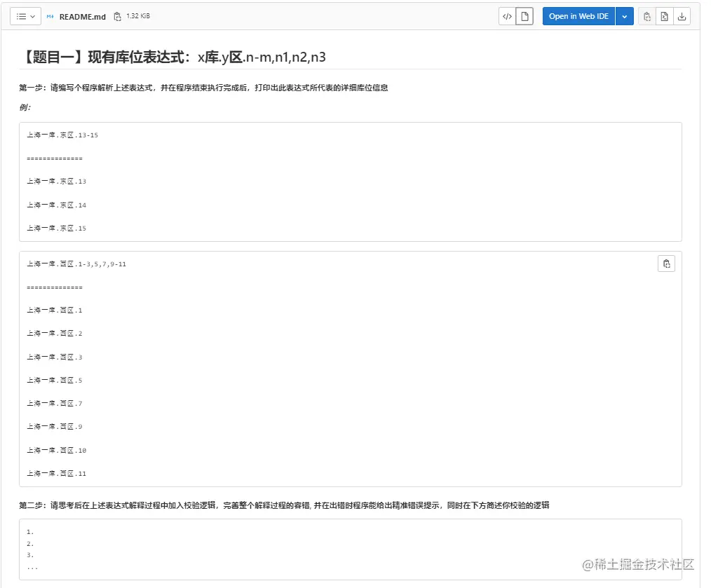This screenshot has height=588, width=711.
Task: Switch to display source view
Action: click(x=507, y=16)
